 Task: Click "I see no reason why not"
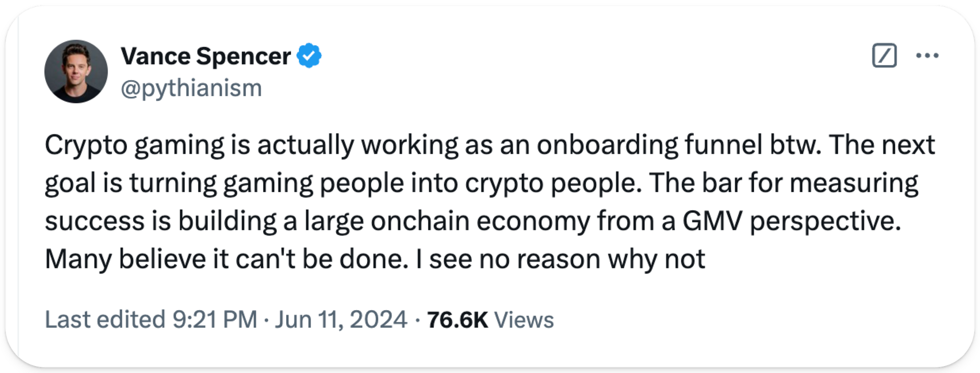pyautogui.click(x=560, y=259)
